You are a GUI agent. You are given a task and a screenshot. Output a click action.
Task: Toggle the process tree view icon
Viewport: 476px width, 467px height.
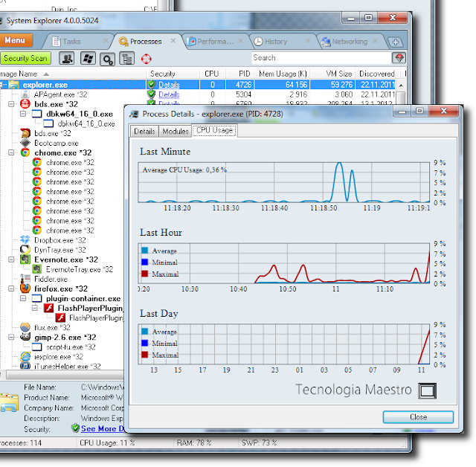click(x=127, y=58)
